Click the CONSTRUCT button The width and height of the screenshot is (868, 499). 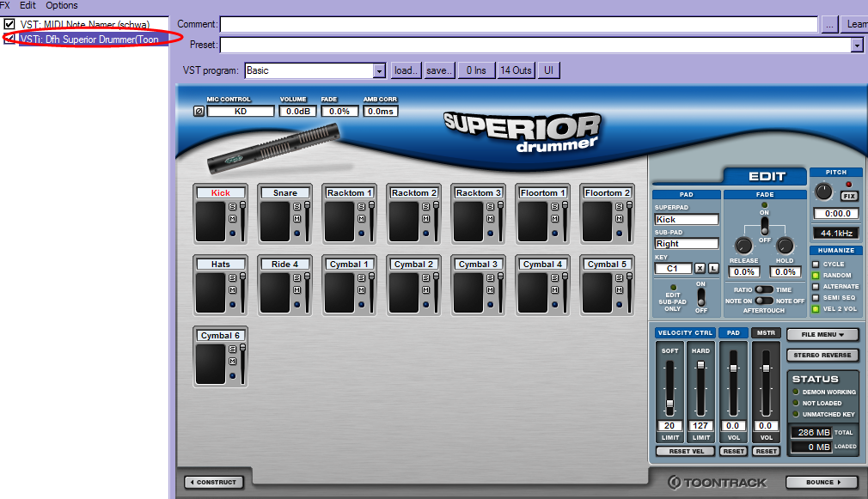tap(214, 483)
